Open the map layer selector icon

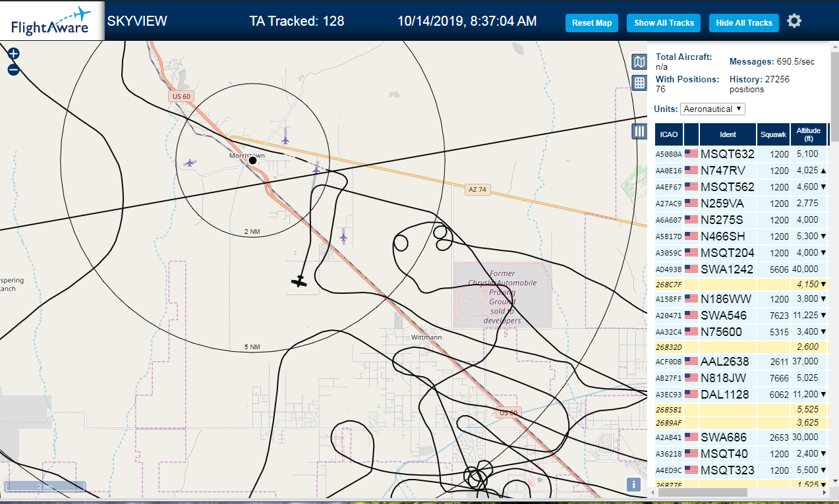(x=639, y=62)
